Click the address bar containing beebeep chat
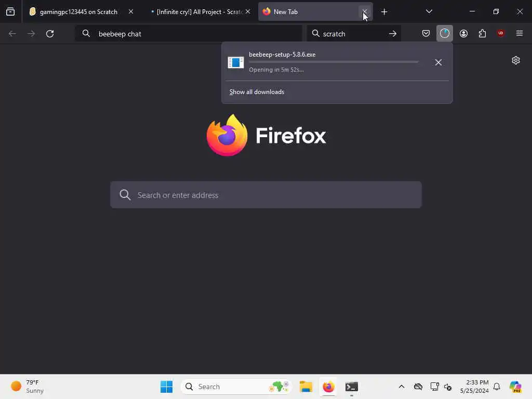The image size is (532, 399). [x=189, y=34]
